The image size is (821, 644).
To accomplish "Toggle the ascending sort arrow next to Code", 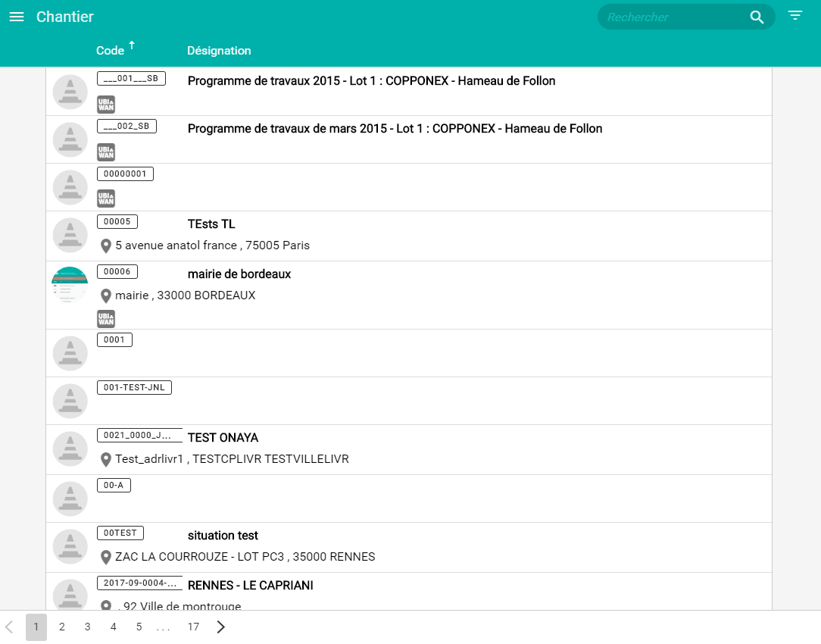I will [132, 45].
